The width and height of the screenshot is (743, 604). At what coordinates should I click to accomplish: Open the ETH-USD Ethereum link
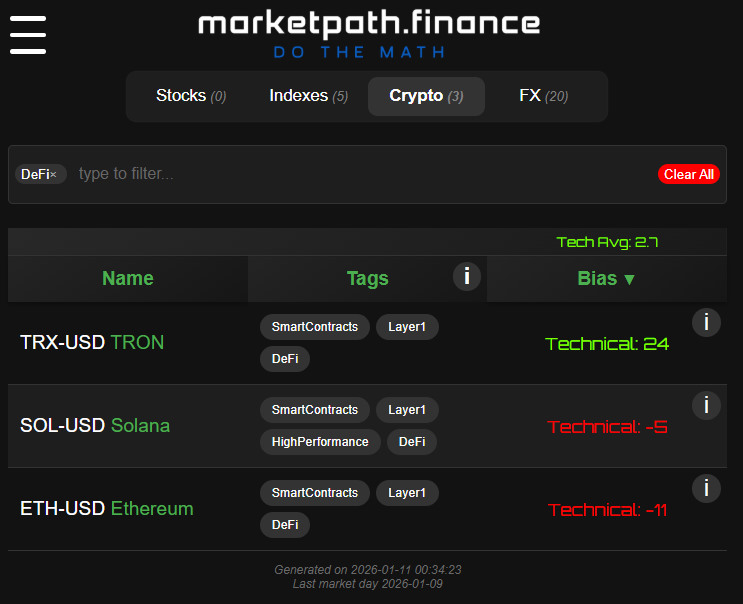pyautogui.click(x=107, y=509)
